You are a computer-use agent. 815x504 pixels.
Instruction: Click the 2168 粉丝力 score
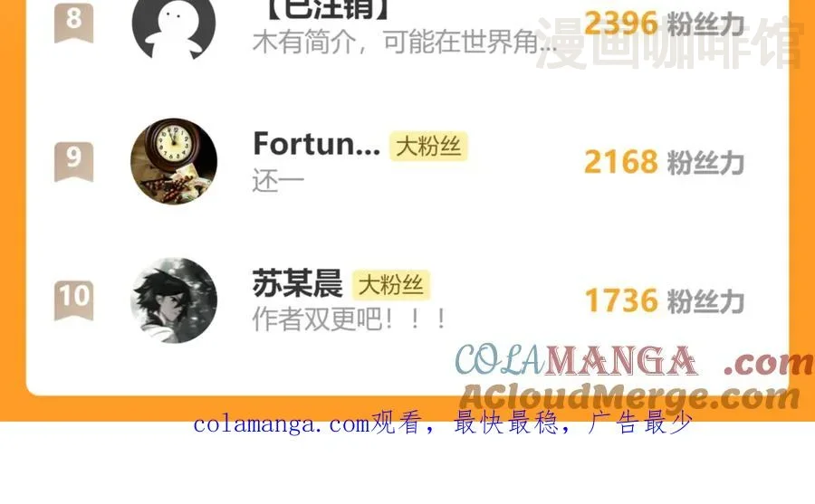tap(665, 162)
